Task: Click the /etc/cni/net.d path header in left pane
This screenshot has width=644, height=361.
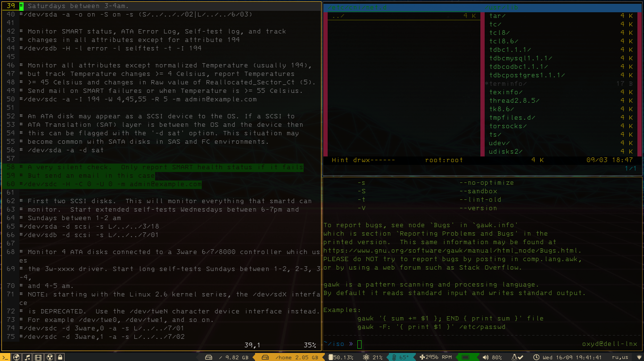Action: (x=357, y=7)
